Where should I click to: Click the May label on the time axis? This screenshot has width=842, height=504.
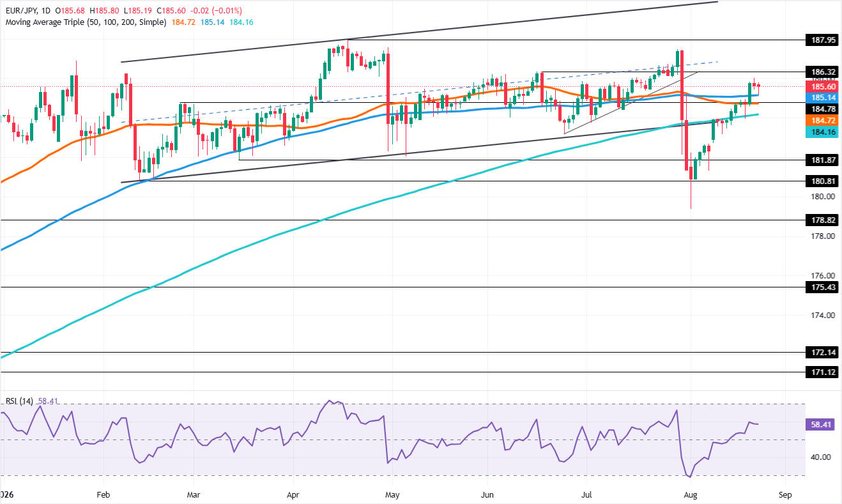point(392,495)
